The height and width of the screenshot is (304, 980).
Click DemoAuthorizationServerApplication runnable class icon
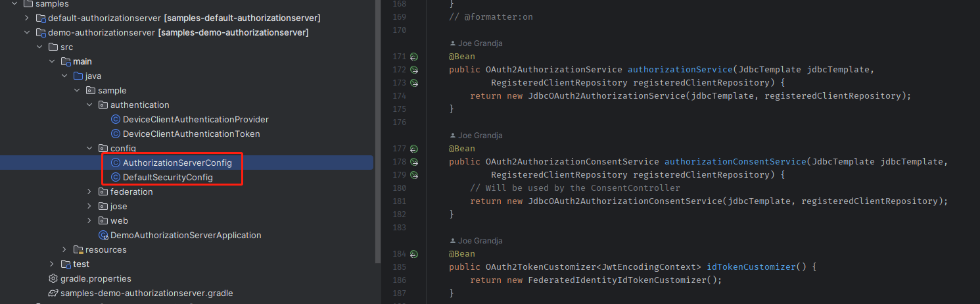pyautogui.click(x=103, y=235)
